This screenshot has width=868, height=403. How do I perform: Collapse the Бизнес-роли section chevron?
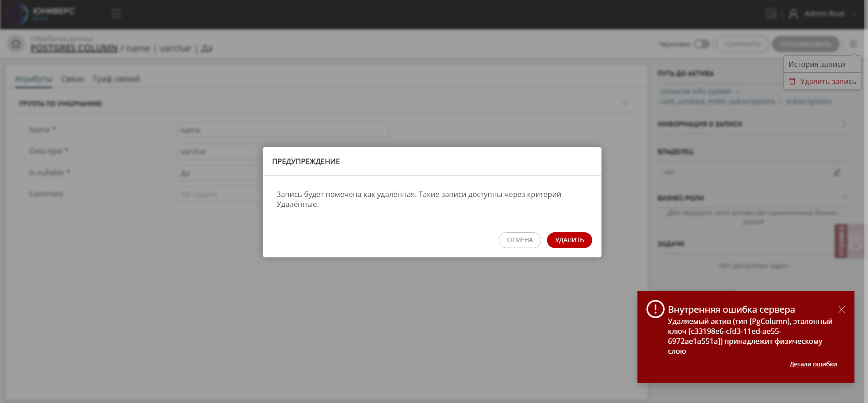tap(844, 197)
